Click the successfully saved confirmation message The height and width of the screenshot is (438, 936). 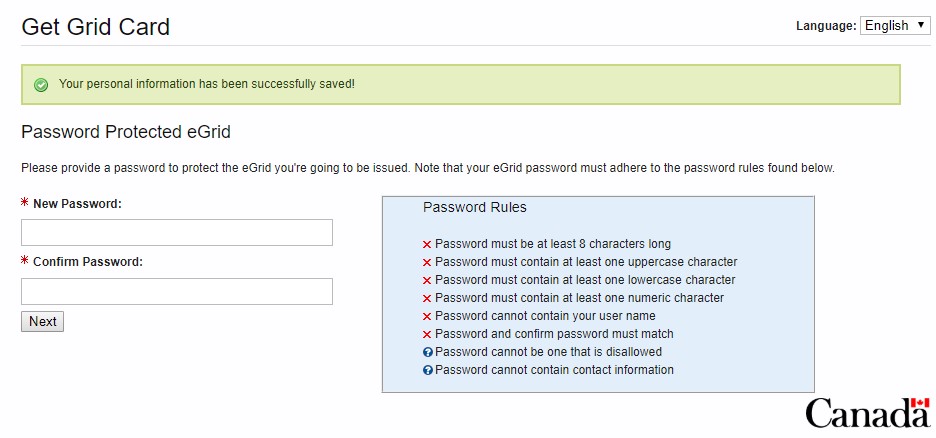tap(207, 84)
